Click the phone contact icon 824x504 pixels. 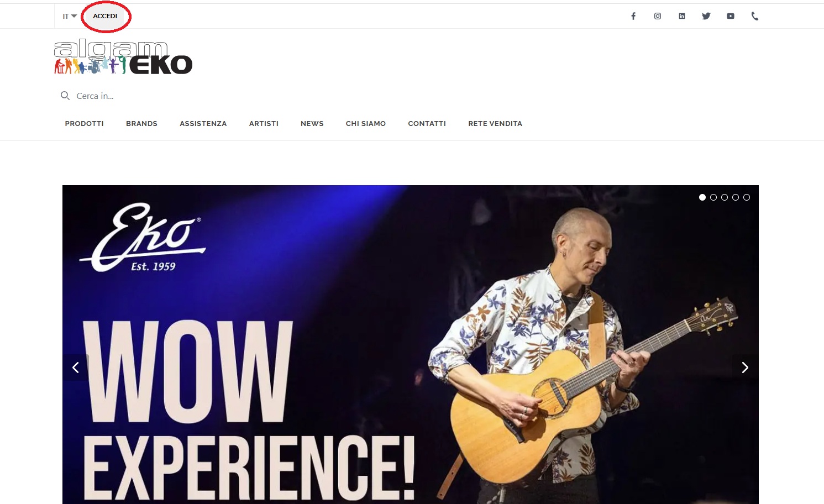pos(755,16)
